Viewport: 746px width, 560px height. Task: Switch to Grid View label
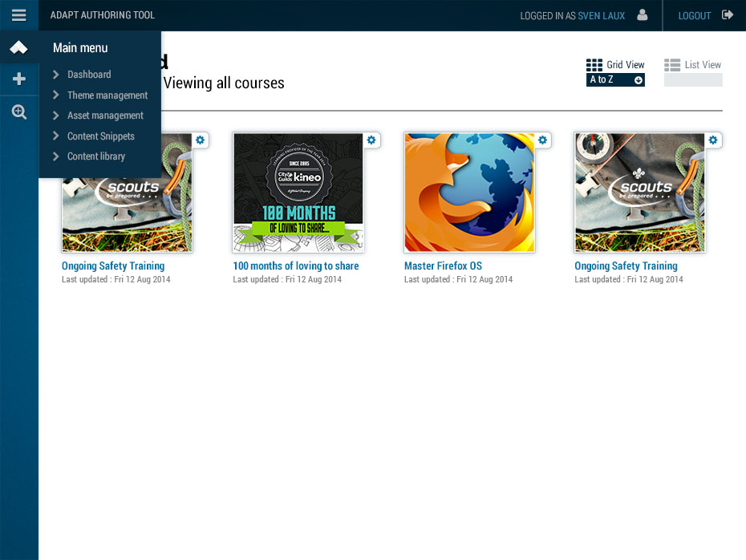tap(625, 65)
